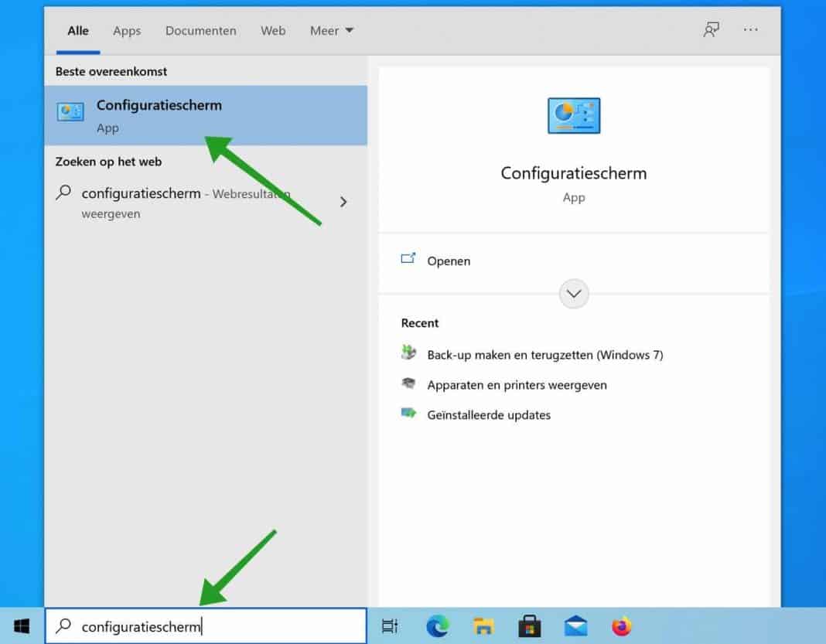This screenshot has height=644, width=826.
Task: Switch to the Apps tab
Action: click(126, 31)
